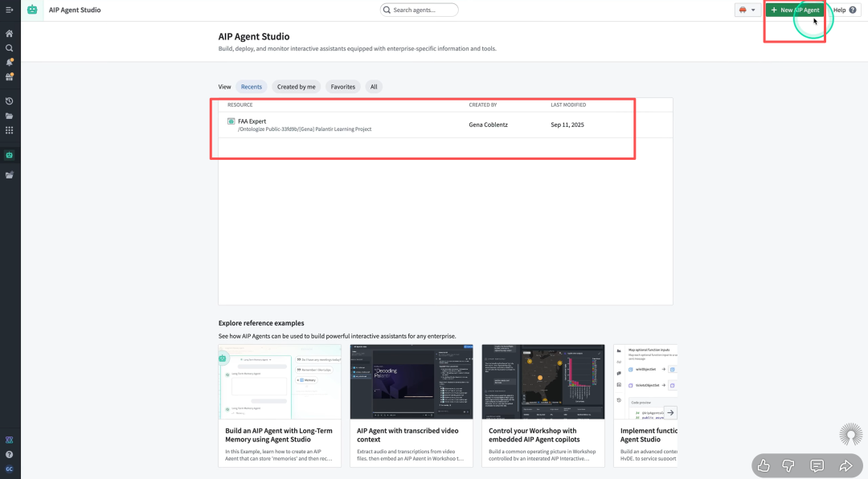The height and width of the screenshot is (479, 868).
Task: Open the FAA Expert agent row
Action: [x=445, y=125]
